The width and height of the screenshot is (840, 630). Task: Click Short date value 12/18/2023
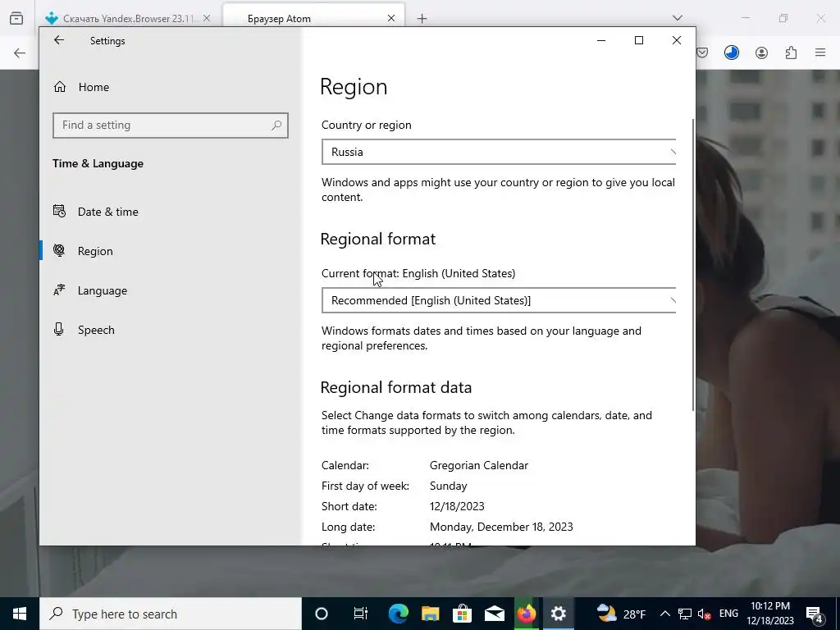[x=457, y=506]
